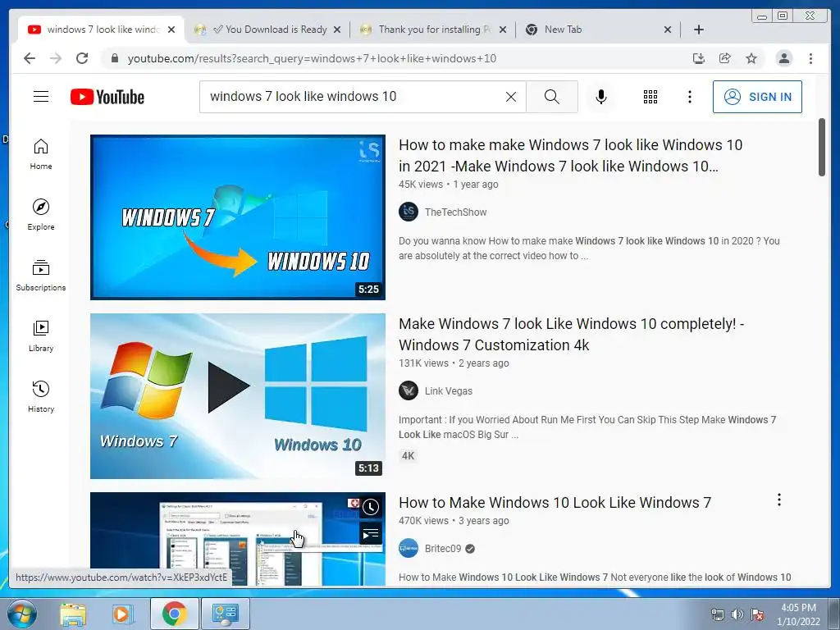Image resolution: width=840 pixels, height=630 pixels.
Task: Close the 'You Download is Ready' tab
Action: click(x=337, y=30)
